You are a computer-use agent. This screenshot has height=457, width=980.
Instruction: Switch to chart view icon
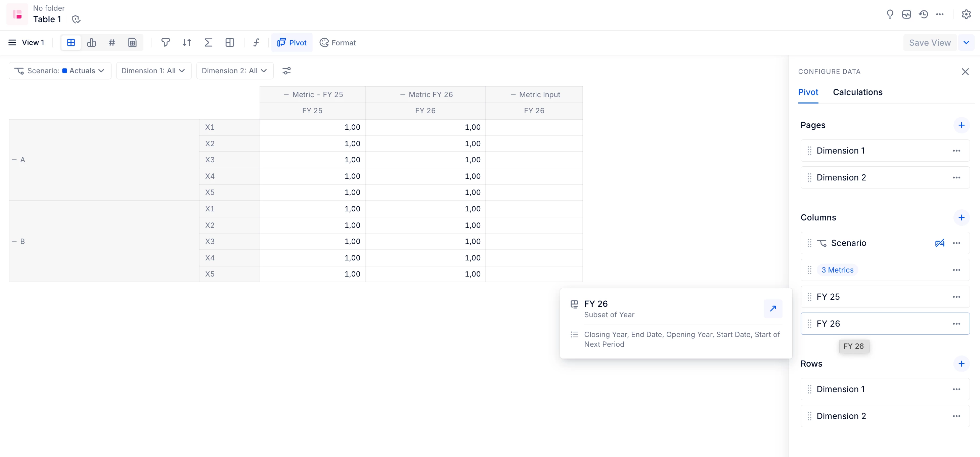click(91, 43)
